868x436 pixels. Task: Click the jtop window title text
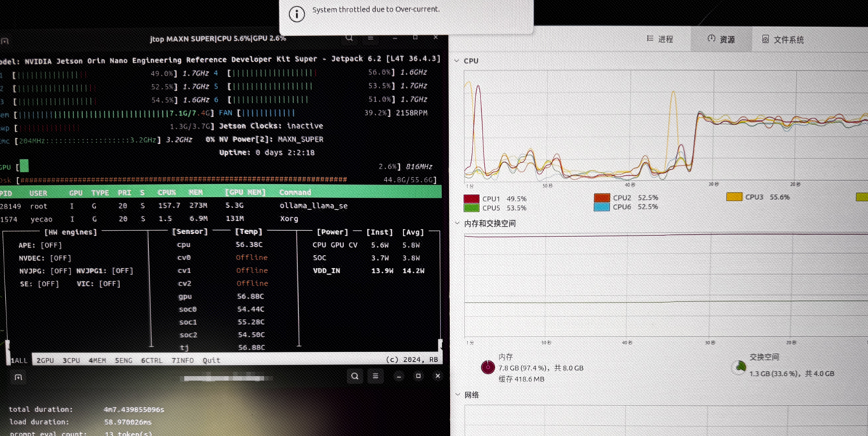(x=218, y=39)
